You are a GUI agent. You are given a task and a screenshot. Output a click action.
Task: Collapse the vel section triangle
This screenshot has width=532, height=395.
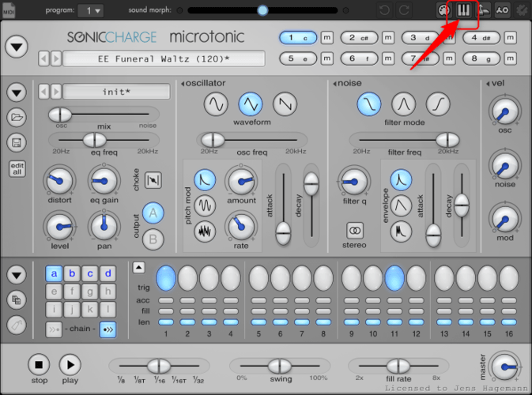point(488,84)
